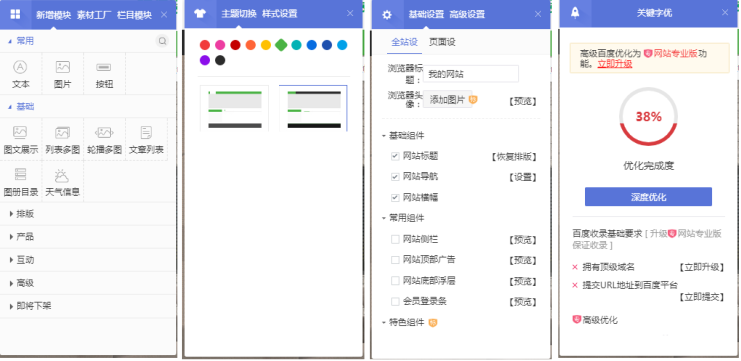Open the 高级设置 tab
Screen dimensions: 741x361
click(x=467, y=15)
